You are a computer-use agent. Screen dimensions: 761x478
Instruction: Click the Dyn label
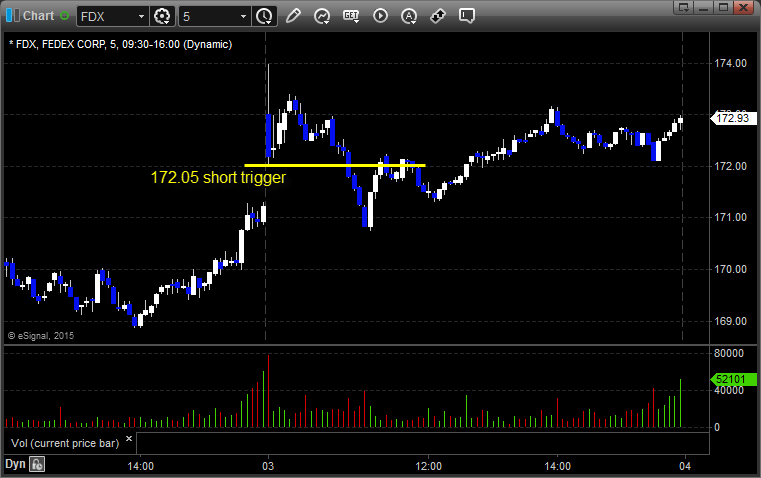pyautogui.click(x=15, y=464)
